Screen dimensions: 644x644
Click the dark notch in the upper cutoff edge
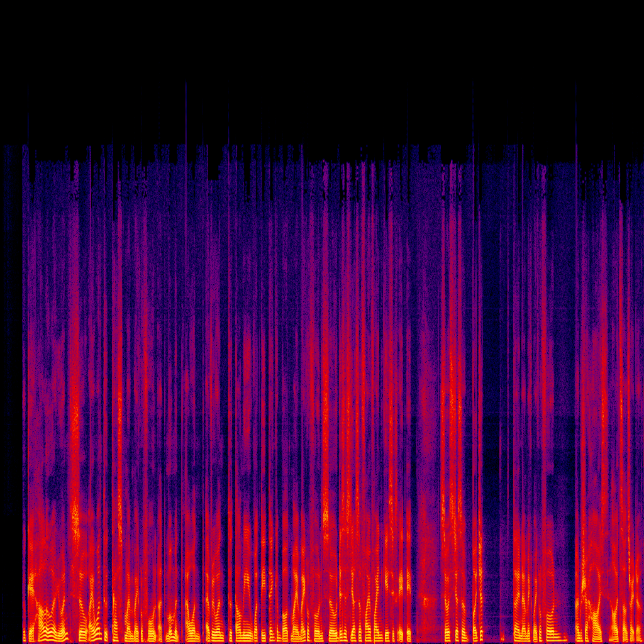(213, 172)
